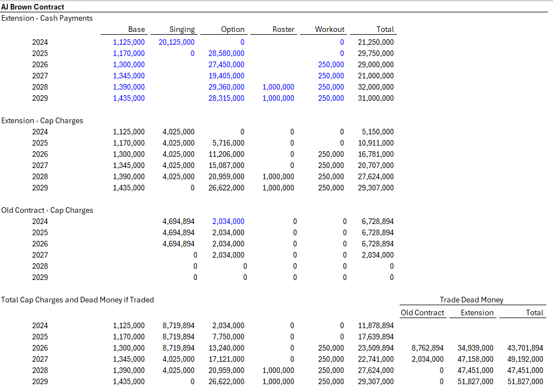Select the 28,580,000 option cell
This screenshot has height=392, width=553.
[226, 53]
